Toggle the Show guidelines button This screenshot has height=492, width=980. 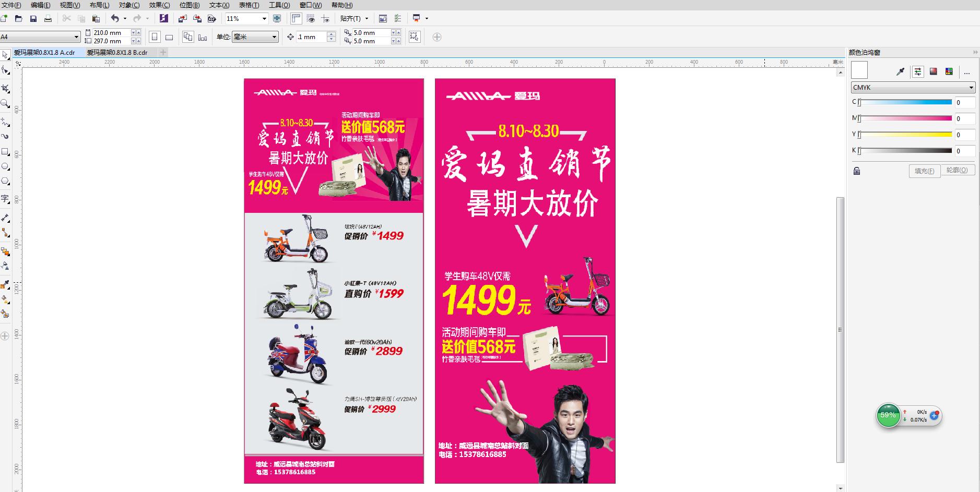[326, 18]
